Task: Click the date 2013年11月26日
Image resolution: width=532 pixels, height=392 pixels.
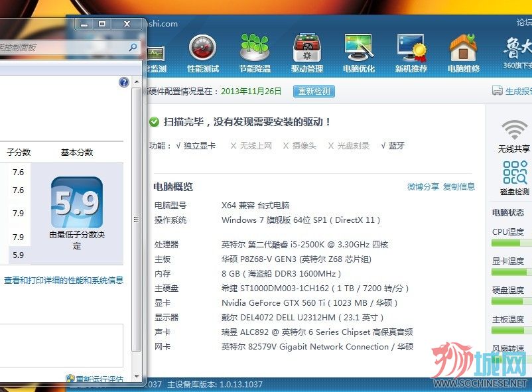Action: (251, 92)
